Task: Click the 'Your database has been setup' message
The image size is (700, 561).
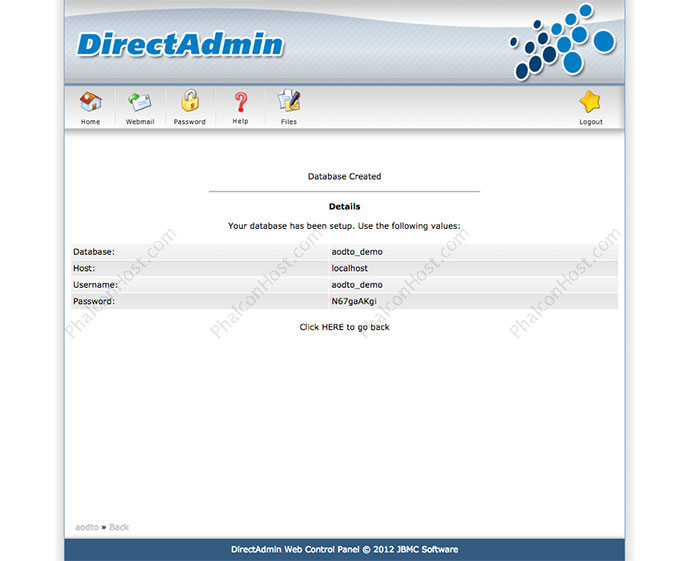Action: point(344,226)
